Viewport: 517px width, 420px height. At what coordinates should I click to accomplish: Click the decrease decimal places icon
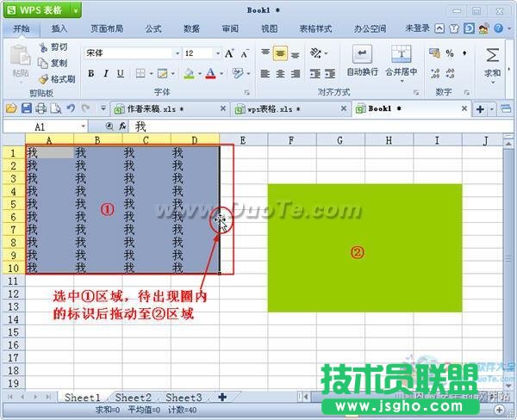(450, 73)
